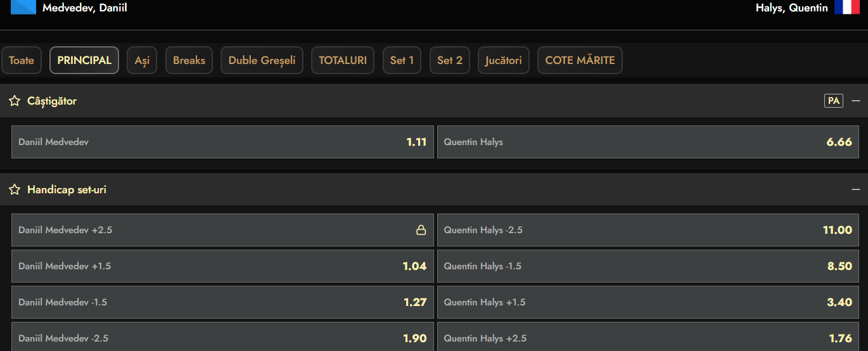Open the Ași markets tab
Screen dimensions: 868x351
click(142, 61)
